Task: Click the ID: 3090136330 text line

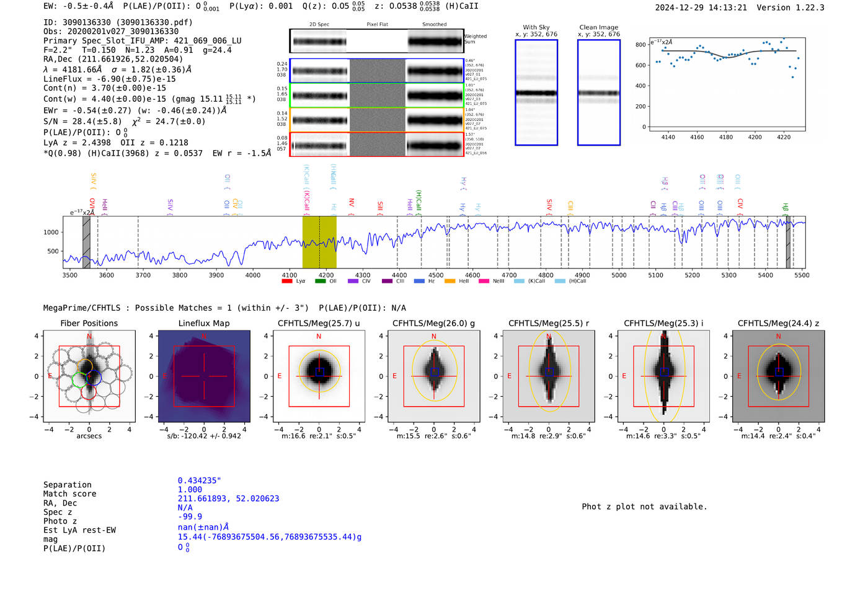Action: 118,22
